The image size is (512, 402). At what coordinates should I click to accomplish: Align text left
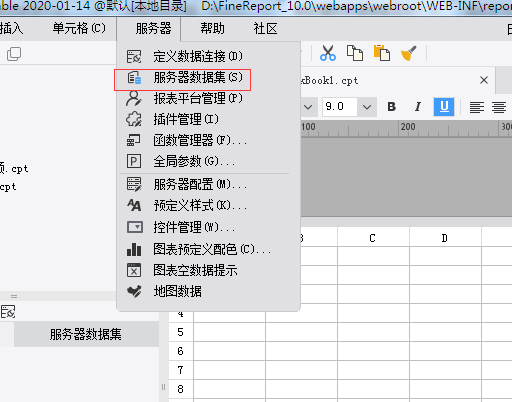pos(477,107)
